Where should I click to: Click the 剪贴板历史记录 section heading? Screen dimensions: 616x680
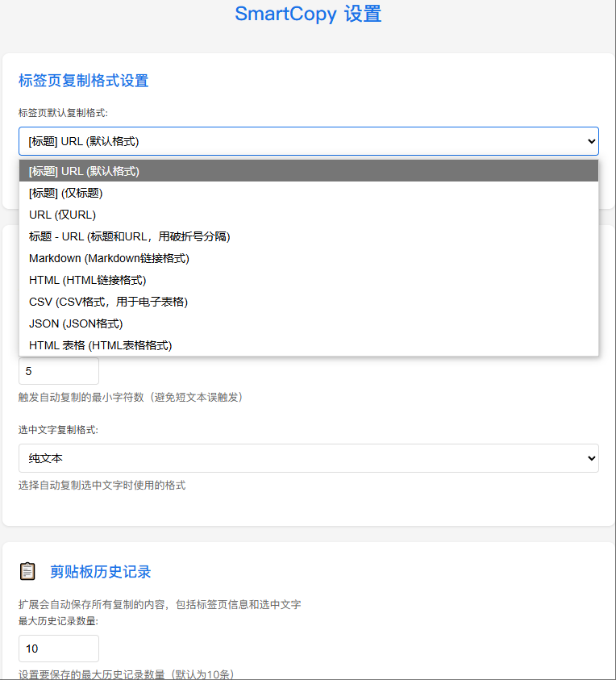click(100, 572)
